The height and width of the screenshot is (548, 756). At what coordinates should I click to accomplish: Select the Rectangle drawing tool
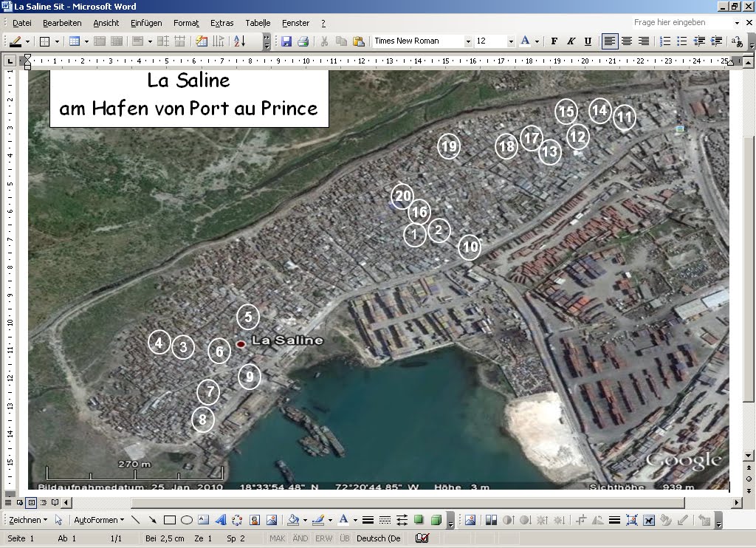click(169, 520)
